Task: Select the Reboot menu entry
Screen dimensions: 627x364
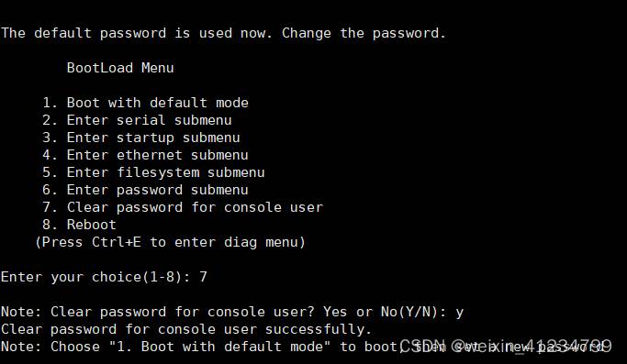Action: pyautogui.click(x=79, y=225)
